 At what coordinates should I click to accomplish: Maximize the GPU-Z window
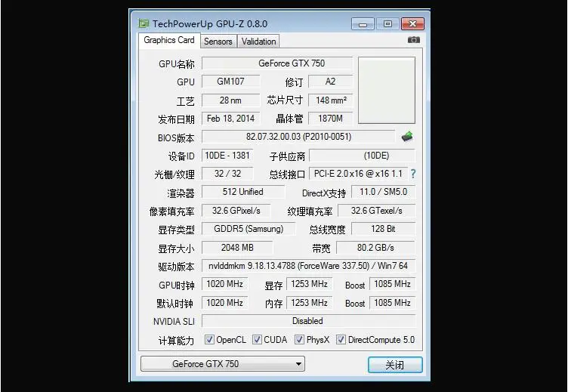point(387,24)
